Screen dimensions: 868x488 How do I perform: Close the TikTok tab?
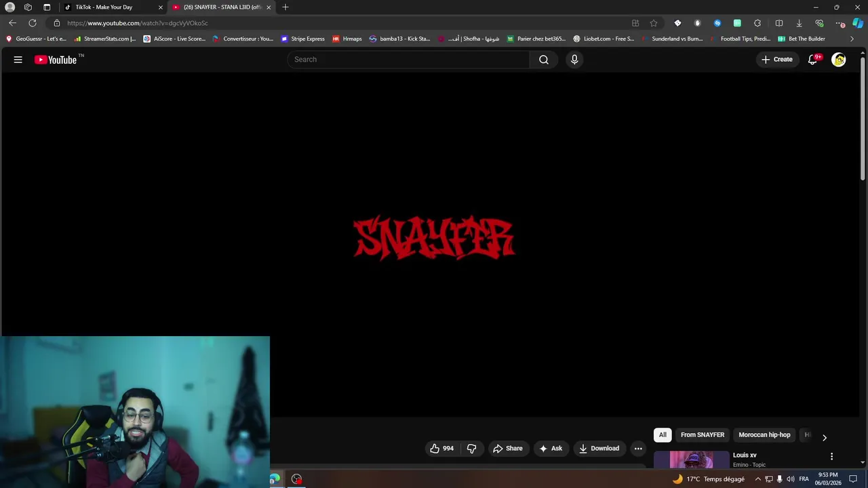click(x=161, y=7)
